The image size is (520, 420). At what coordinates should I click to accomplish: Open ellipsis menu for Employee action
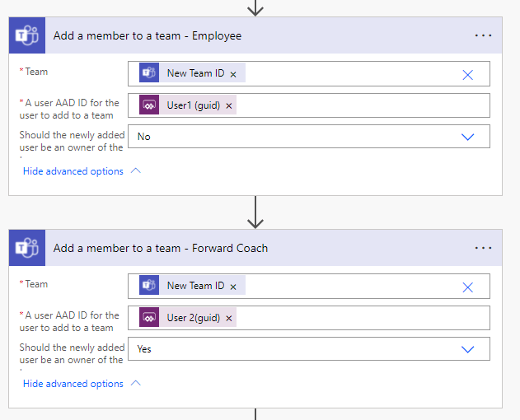[483, 36]
